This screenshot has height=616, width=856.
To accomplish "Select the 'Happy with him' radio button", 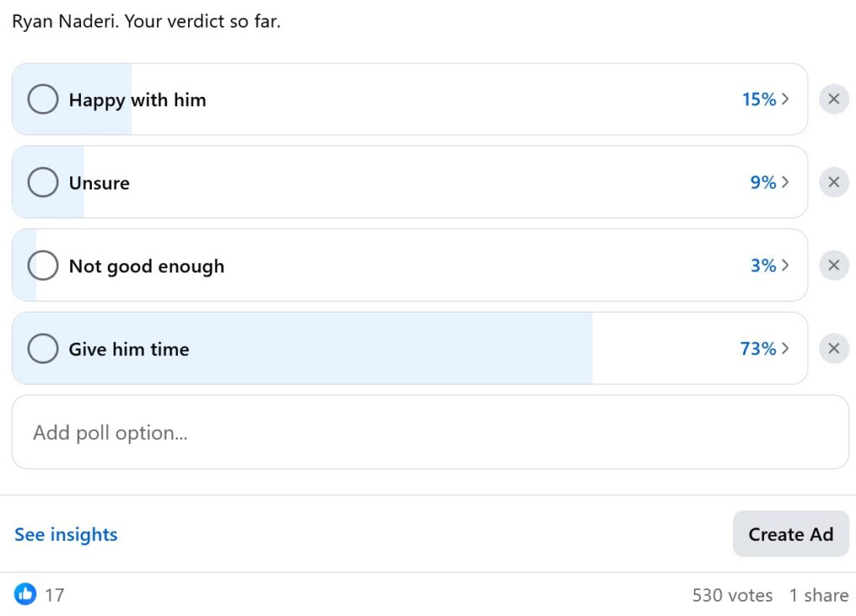I will click(x=43, y=99).
